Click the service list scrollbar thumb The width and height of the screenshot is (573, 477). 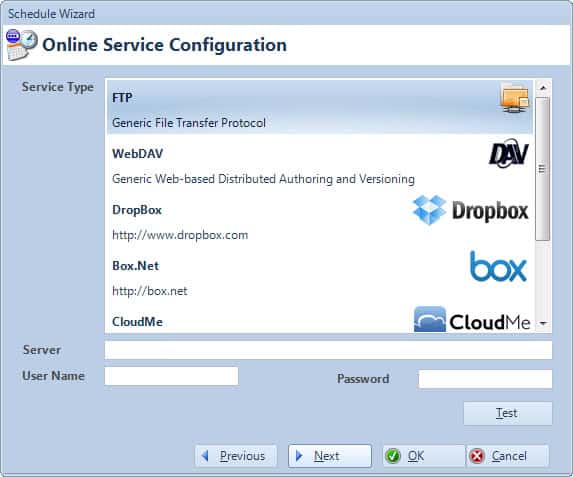click(543, 169)
